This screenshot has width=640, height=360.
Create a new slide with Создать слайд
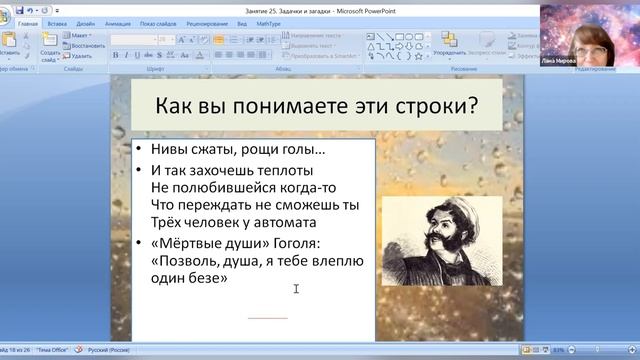[x=49, y=47]
